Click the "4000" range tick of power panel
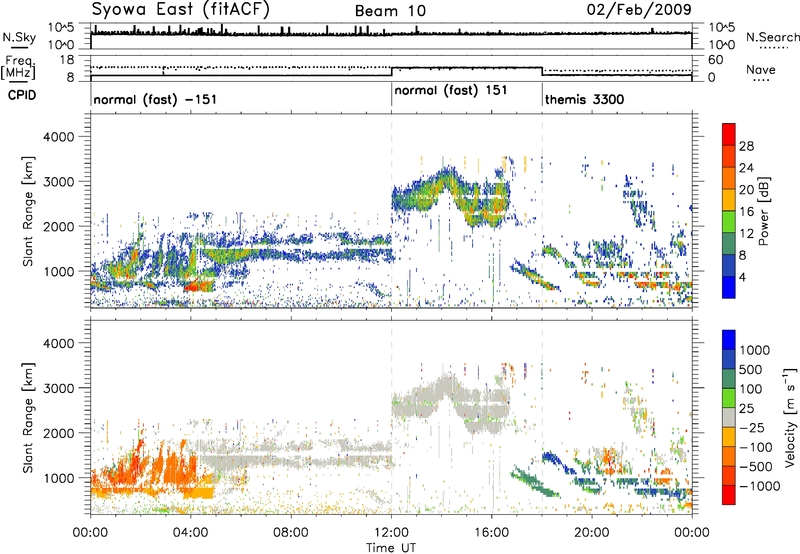This screenshot has width=800, height=554. 58,137
